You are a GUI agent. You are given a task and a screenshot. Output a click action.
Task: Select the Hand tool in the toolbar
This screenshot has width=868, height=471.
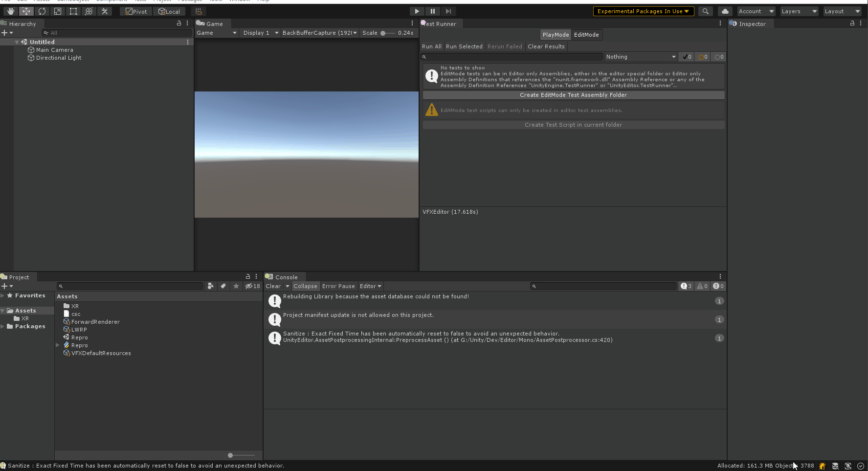10,11
